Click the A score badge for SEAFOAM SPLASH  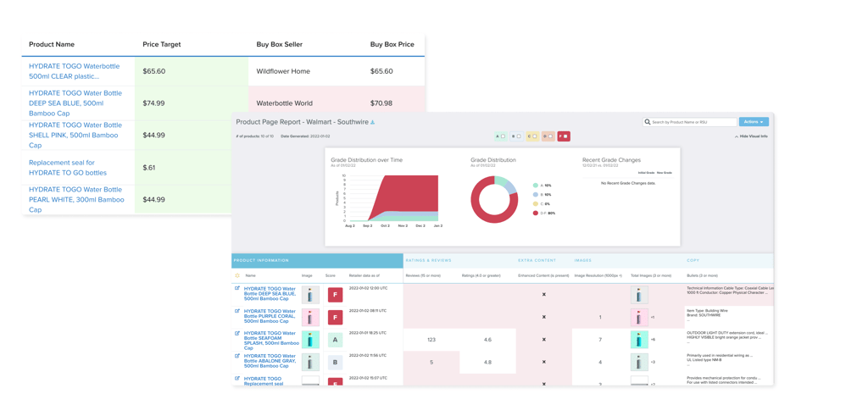[x=336, y=340]
